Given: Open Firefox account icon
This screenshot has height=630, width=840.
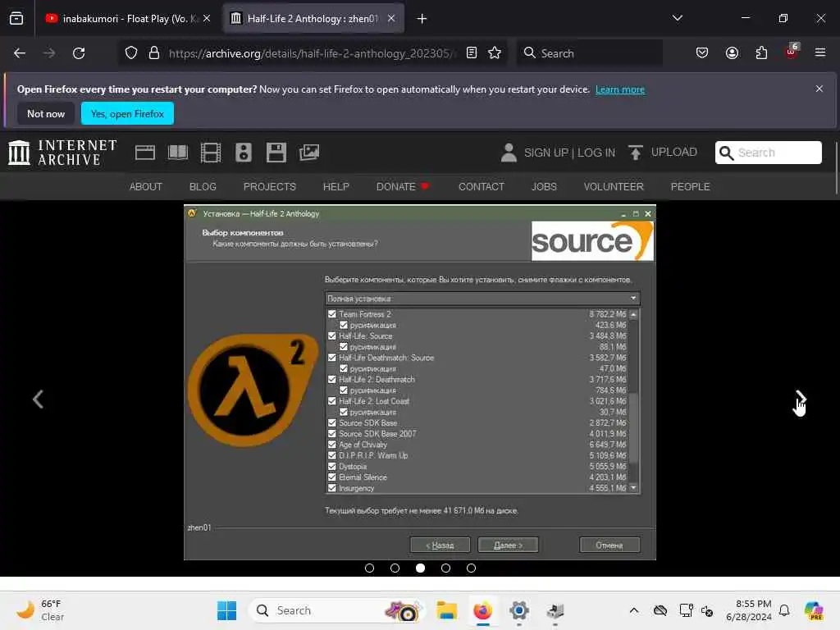Looking at the screenshot, I should [732, 53].
